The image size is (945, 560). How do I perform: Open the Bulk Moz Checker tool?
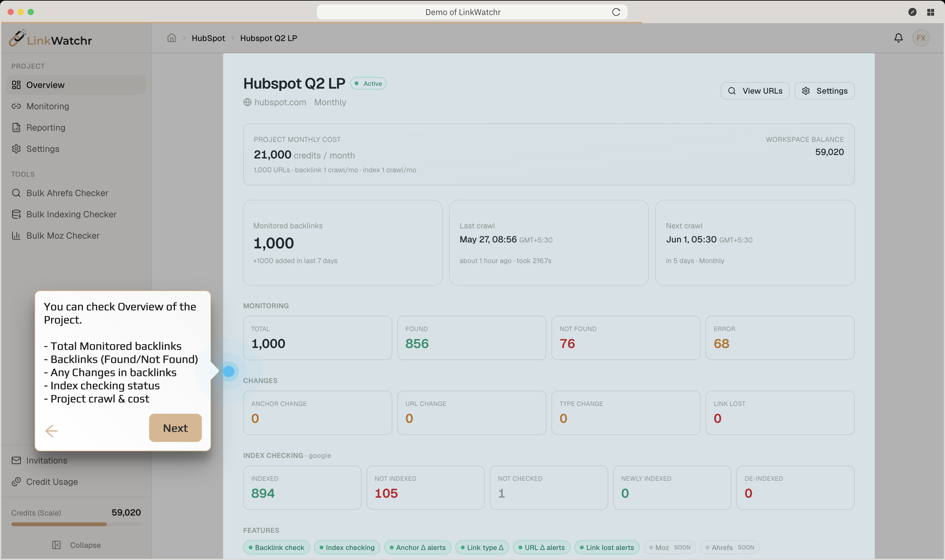[x=76, y=236]
